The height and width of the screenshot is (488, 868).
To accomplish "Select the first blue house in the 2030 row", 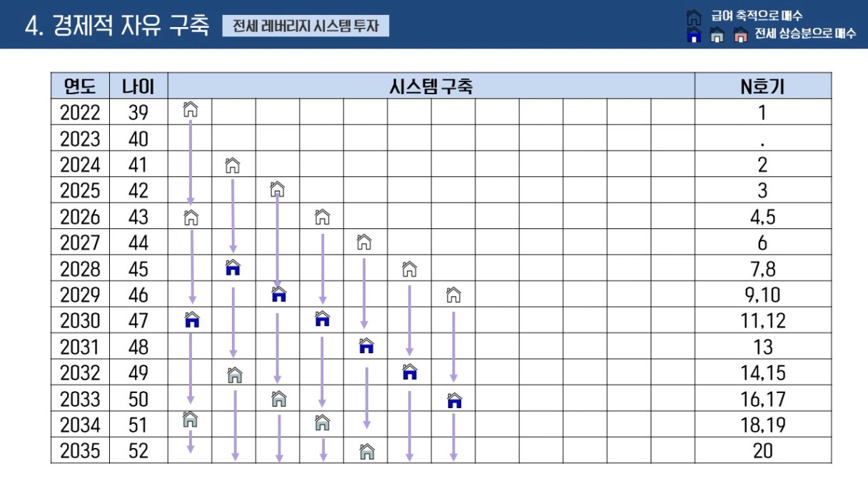I will (191, 320).
